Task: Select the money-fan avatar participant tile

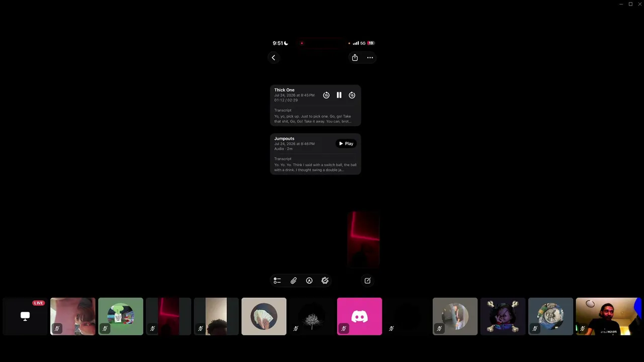Action: [x=264, y=316]
